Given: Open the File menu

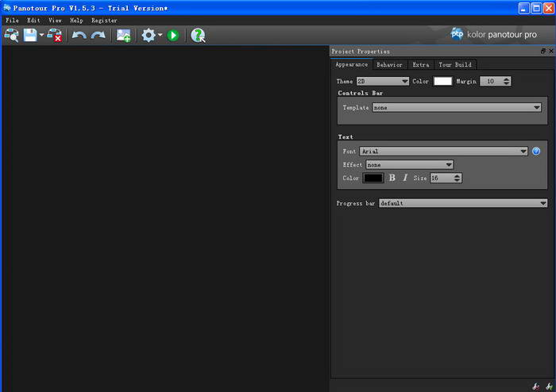Looking at the screenshot, I should 12,21.
